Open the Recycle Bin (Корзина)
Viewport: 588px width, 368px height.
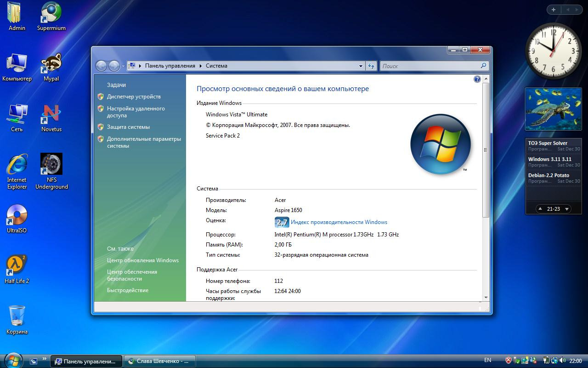coord(17,316)
